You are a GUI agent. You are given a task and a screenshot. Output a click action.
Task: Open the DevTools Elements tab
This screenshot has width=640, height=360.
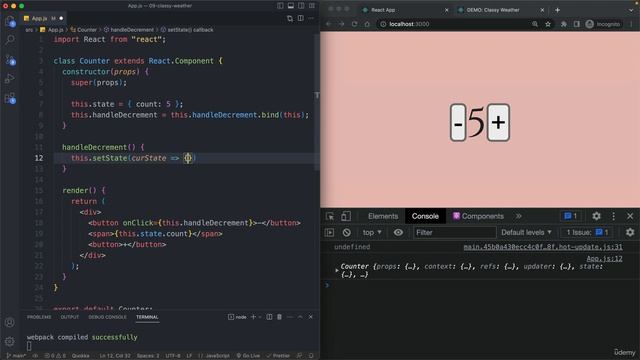coord(383,216)
